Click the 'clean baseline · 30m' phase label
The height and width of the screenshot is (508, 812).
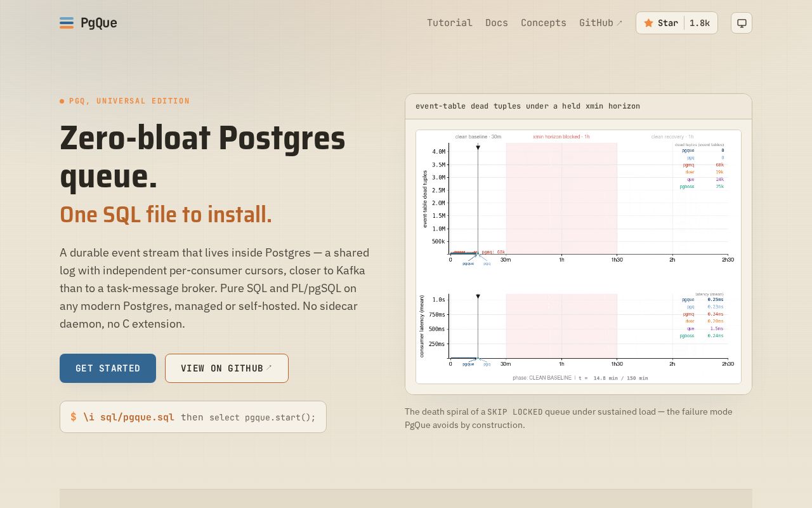coord(478,137)
